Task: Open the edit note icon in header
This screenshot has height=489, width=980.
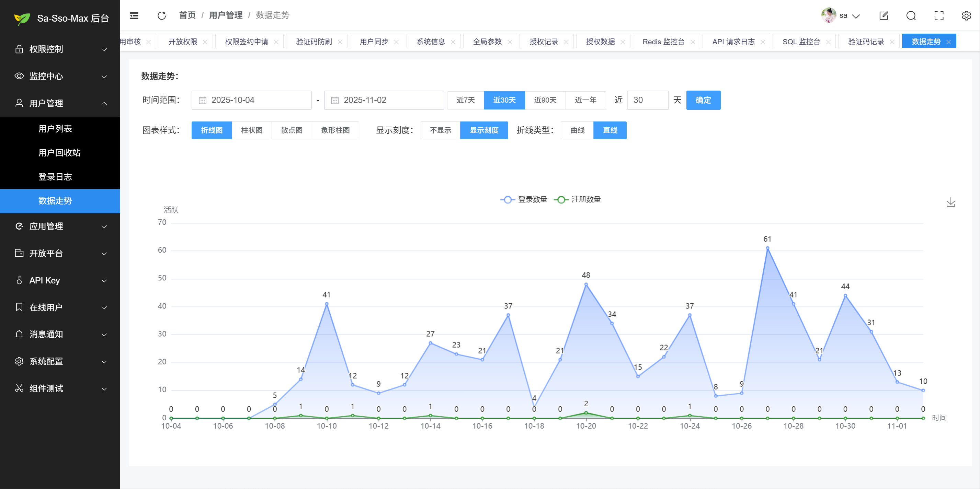Action: (x=884, y=15)
